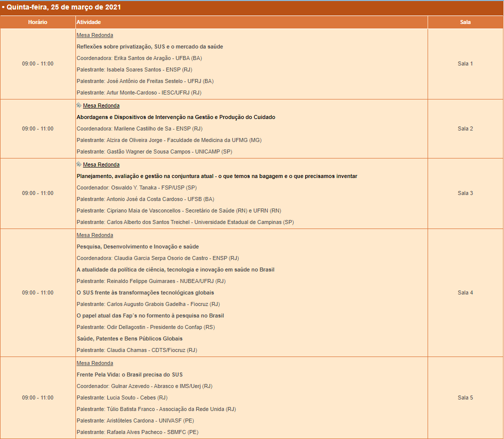Click Palestrante: Carlos Alberto dos Santos Treichel

[185, 222]
